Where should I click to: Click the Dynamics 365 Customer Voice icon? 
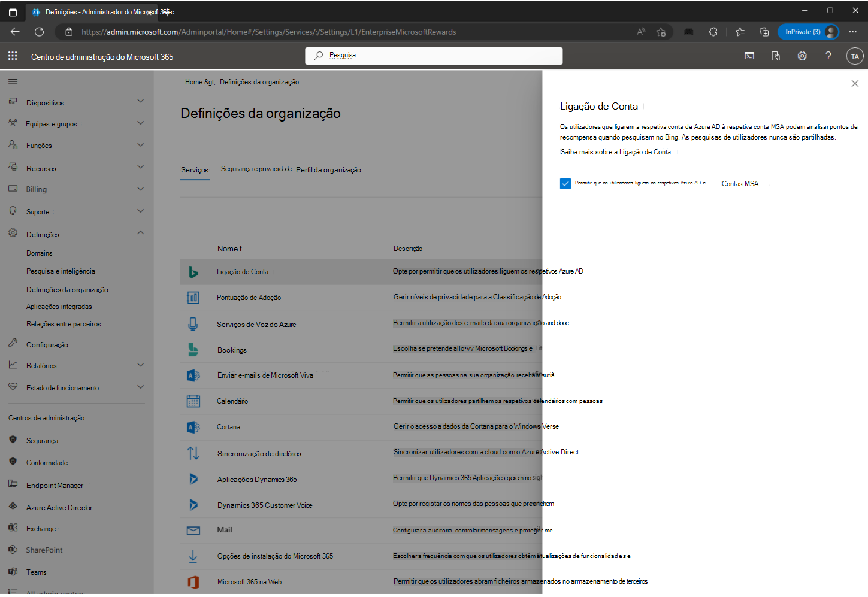pyautogui.click(x=193, y=505)
